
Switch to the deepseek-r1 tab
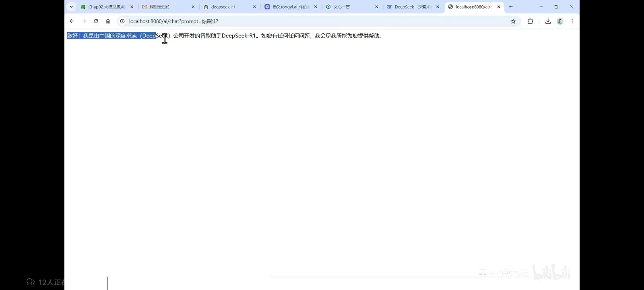coord(230,7)
